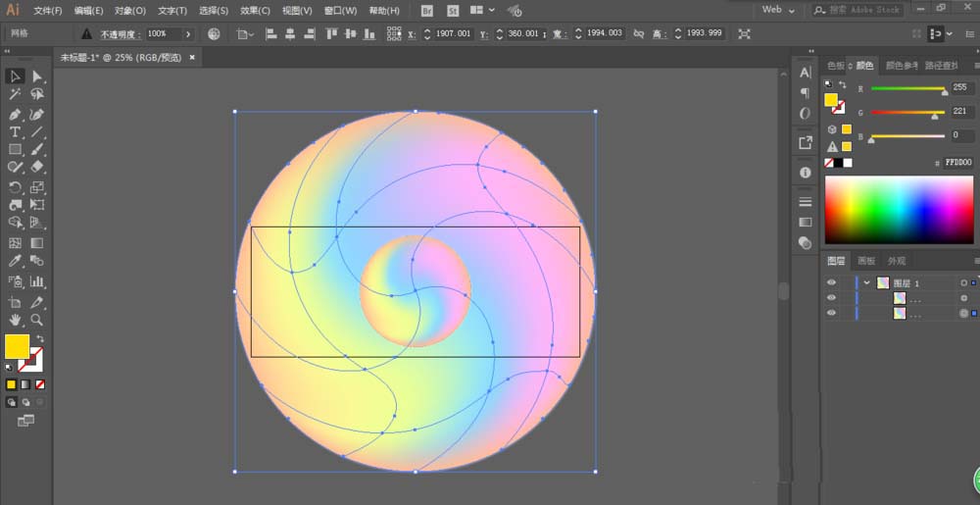Switch to the 画板 tab
Image resolution: width=980 pixels, height=505 pixels.
pyautogui.click(x=866, y=261)
